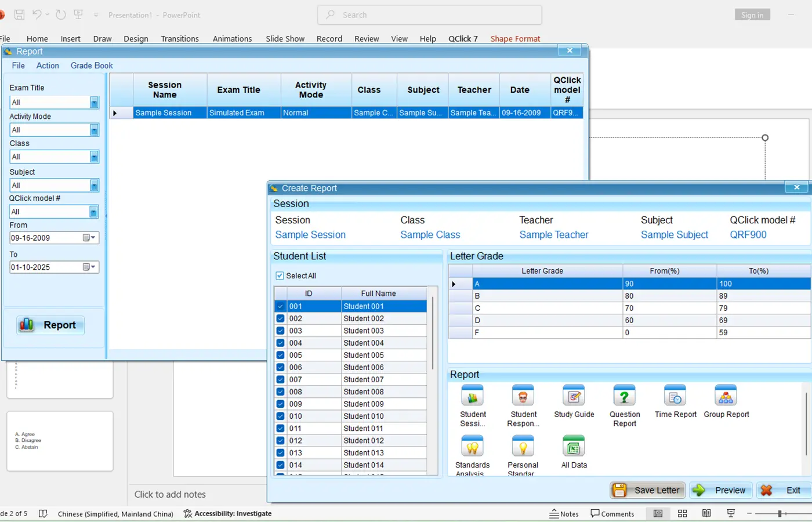Screen dimensions: 812x522
Task: Click the Sign in button
Action: point(752,15)
